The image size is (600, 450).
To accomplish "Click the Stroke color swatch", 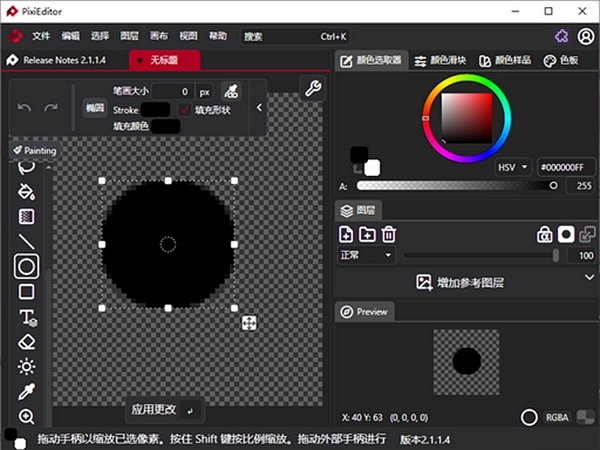I will 156,110.
